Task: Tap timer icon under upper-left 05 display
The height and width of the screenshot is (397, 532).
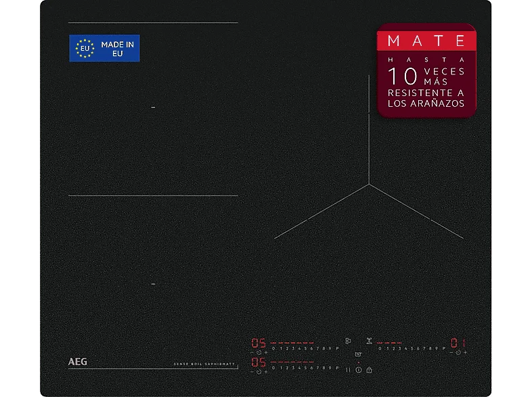Action: tap(259, 352)
